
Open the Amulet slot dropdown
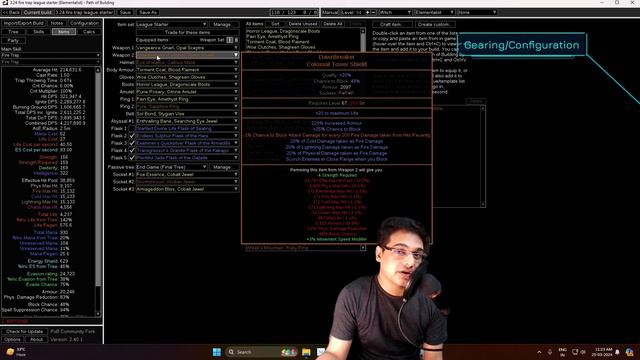[x=187, y=92]
